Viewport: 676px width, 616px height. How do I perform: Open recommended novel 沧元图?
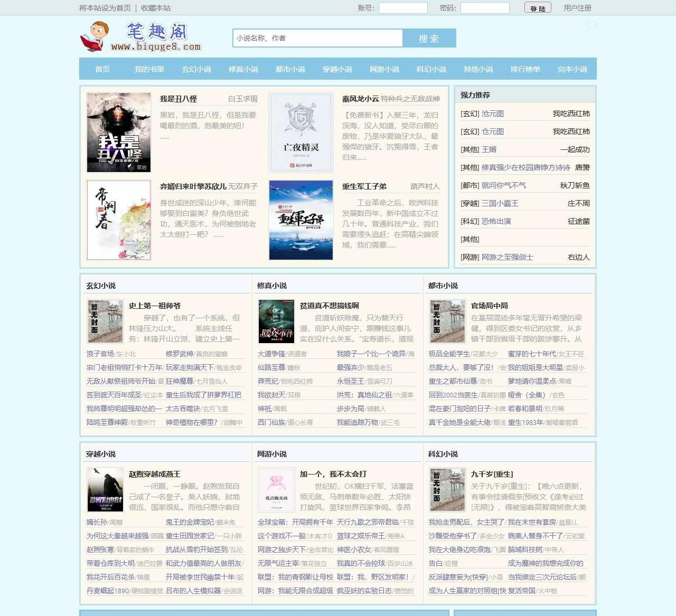[493, 113]
